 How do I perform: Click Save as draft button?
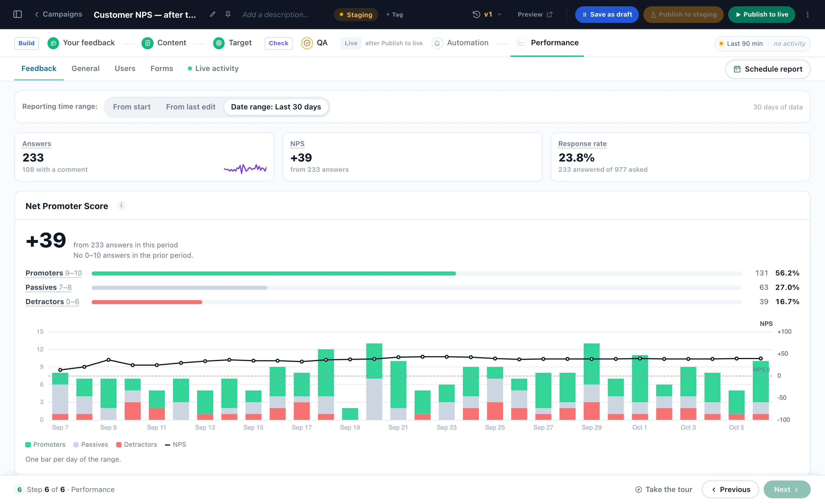(607, 14)
